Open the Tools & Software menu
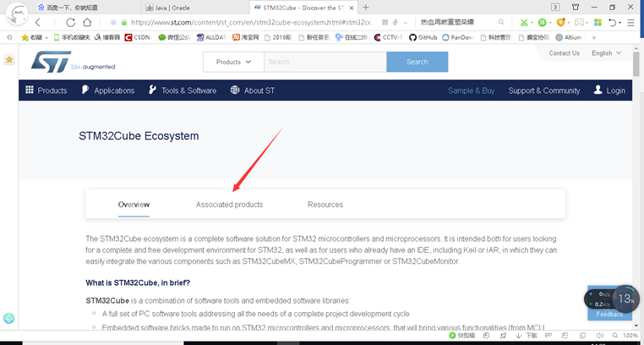This screenshot has width=644, height=345. (182, 90)
